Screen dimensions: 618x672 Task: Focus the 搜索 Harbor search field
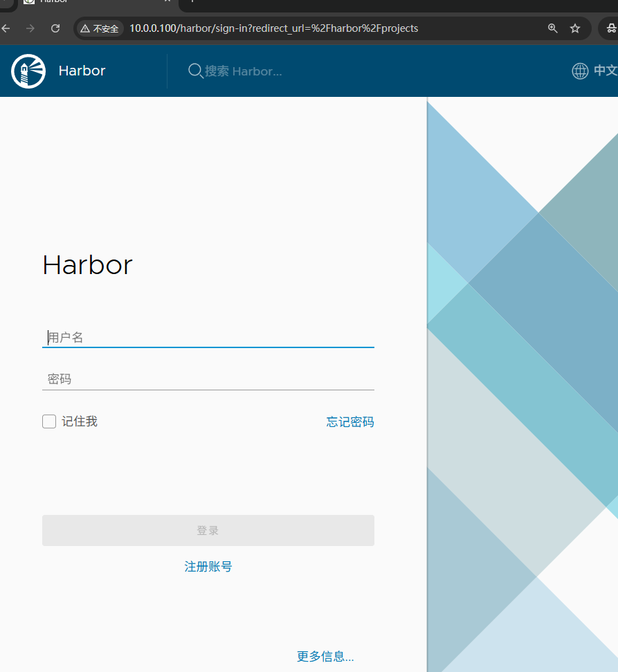244,71
